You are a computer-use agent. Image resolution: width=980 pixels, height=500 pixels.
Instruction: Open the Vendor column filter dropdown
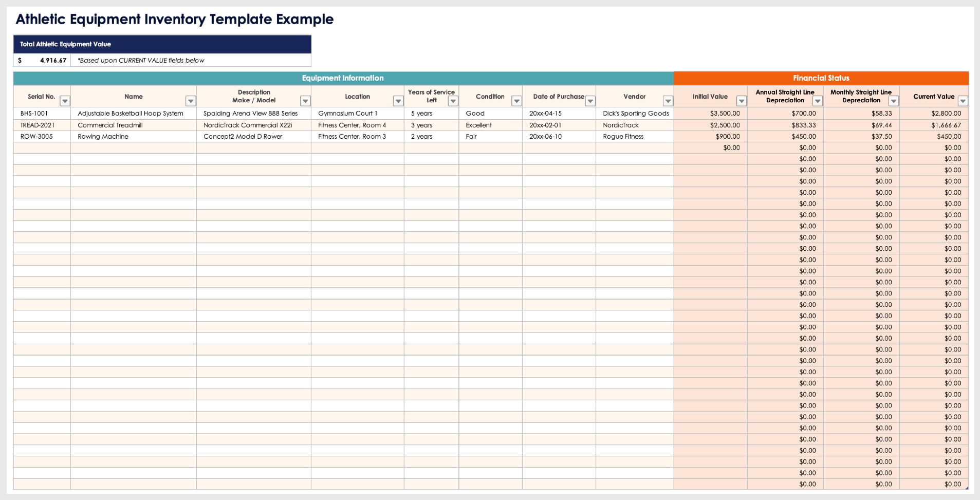(x=668, y=101)
